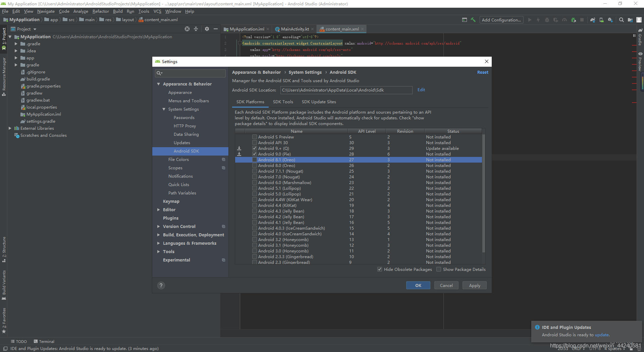Image resolution: width=644 pixels, height=352 pixels.
Task: Click the Settings help question mark icon
Action: (x=161, y=285)
